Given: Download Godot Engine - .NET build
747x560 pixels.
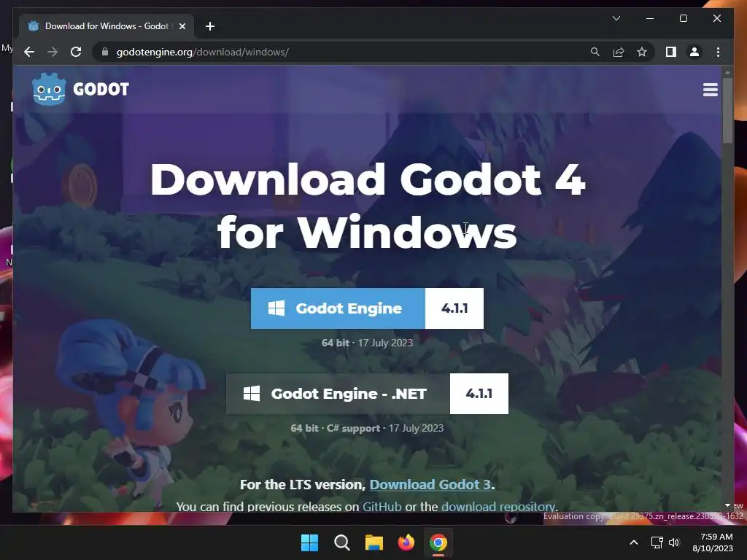Looking at the screenshot, I should pyautogui.click(x=338, y=393).
